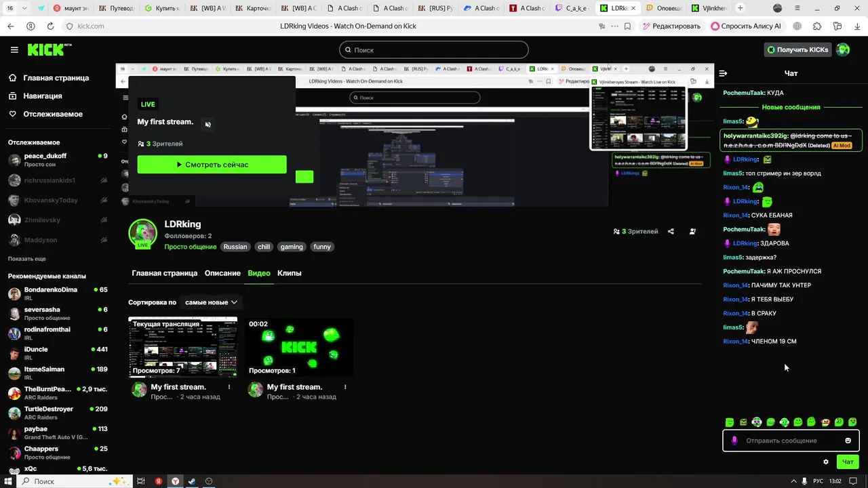The height and width of the screenshot is (488, 868).
Task: Reload the page
Action: tap(50, 26)
